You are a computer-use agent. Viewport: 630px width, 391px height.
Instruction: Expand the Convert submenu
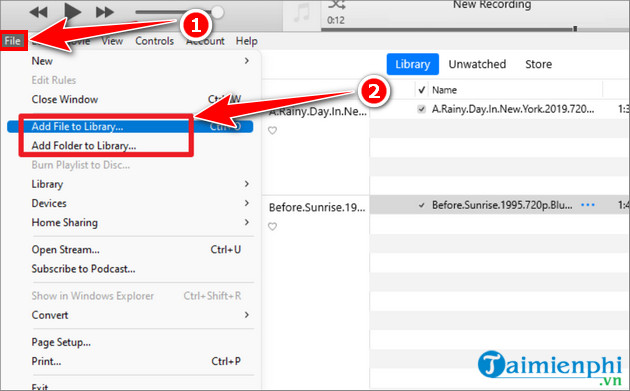[x=130, y=315]
